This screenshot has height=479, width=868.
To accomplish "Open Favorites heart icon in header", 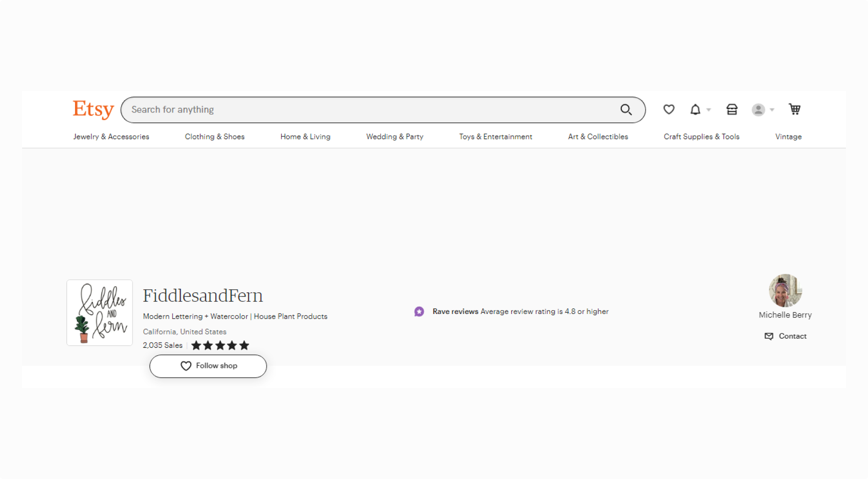I will pyautogui.click(x=669, y=109).
